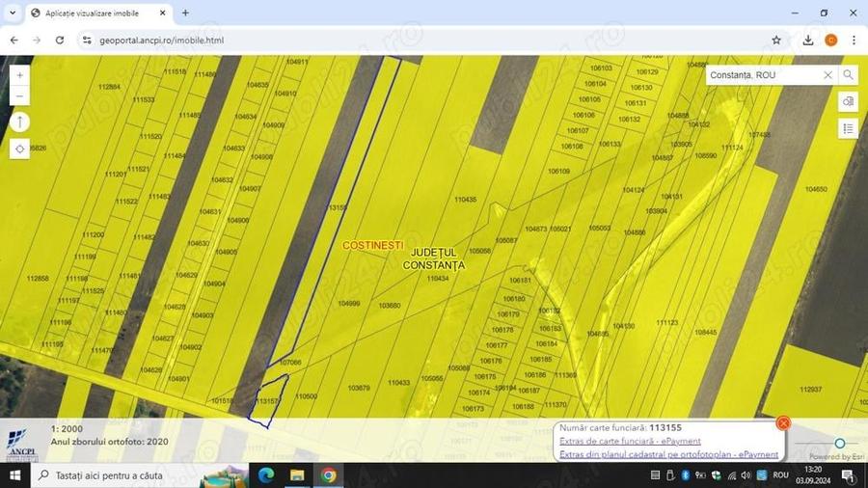Select parcel 112884 on the map

(x=109, y=87)
